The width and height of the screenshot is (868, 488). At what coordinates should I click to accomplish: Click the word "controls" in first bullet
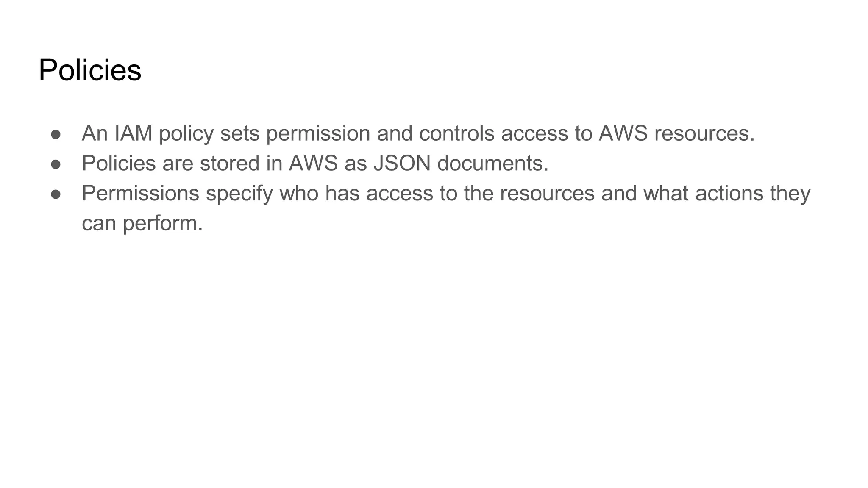(457, 133)
